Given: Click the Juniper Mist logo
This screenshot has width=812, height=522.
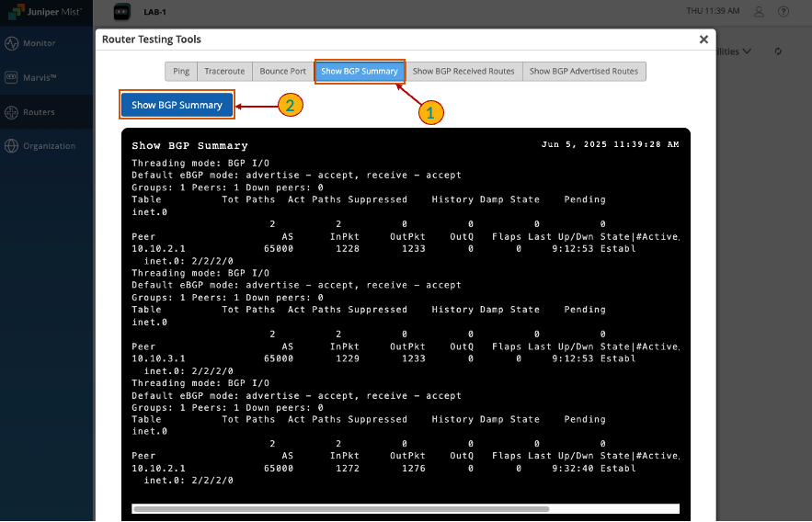Looking at the screenshot, I should (x=44, y=12).
